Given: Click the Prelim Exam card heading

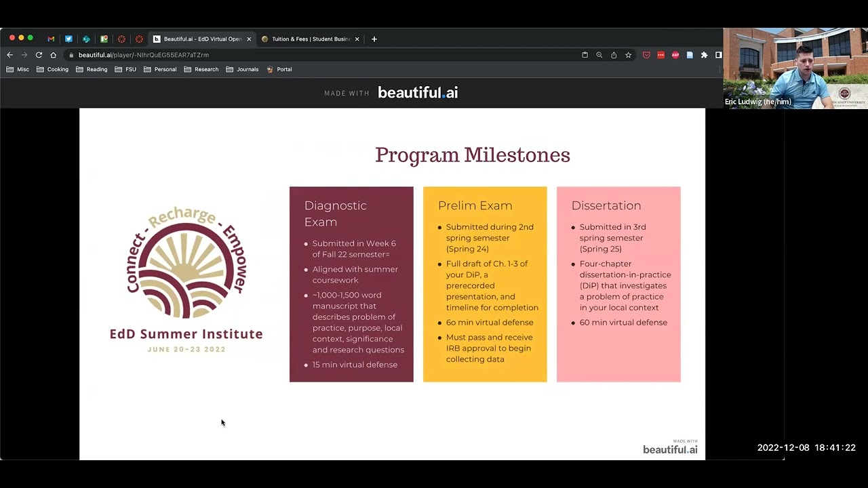Looking at the screenshot, I should 475,205.
